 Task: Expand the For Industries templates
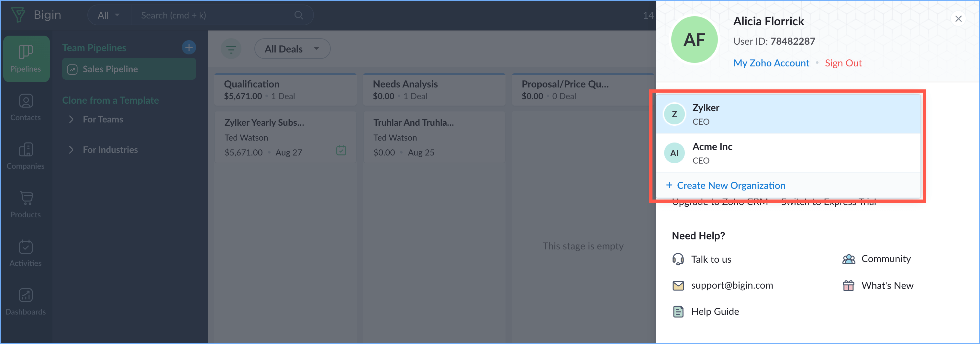(x=71, y=150)
